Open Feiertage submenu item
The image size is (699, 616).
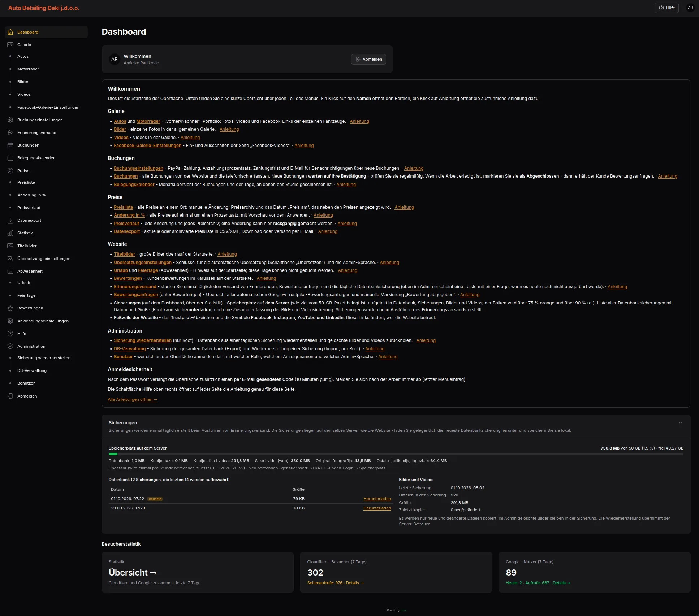click(x=26, y=295)
